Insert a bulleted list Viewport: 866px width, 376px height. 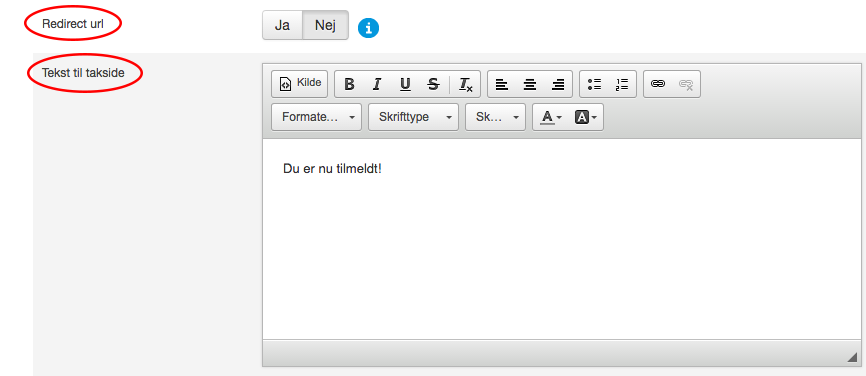click(594, 84)
